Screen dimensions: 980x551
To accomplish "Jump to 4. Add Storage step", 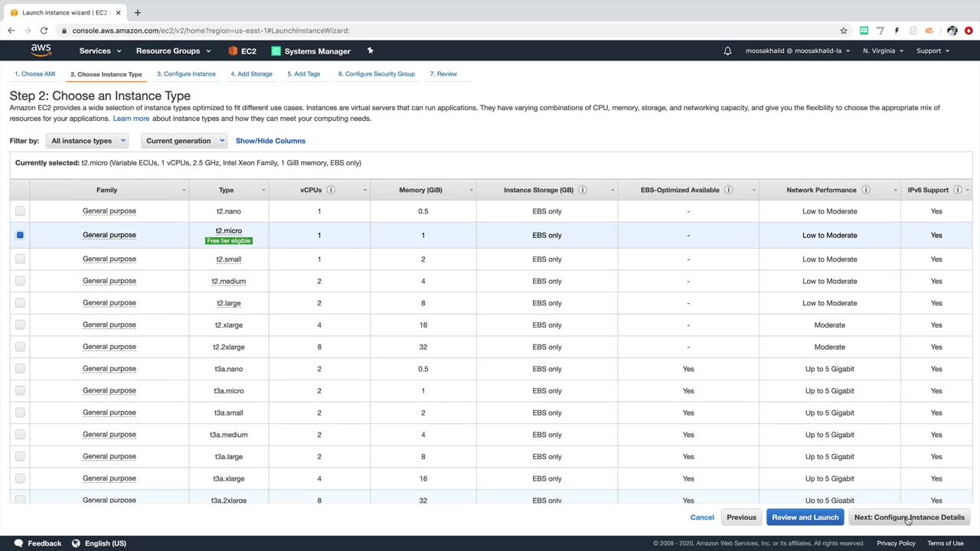I will (251, 74).
